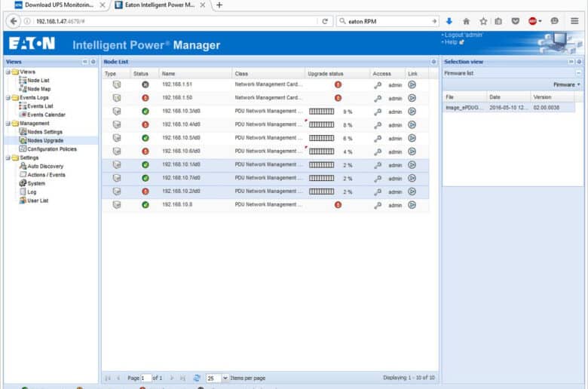Open the Events List view

click(x=40, y=106)
